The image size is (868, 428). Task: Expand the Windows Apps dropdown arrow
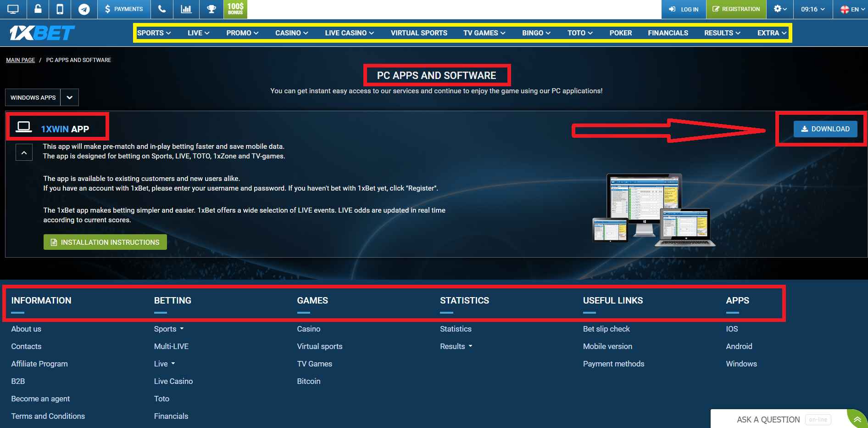click(70, 97)
